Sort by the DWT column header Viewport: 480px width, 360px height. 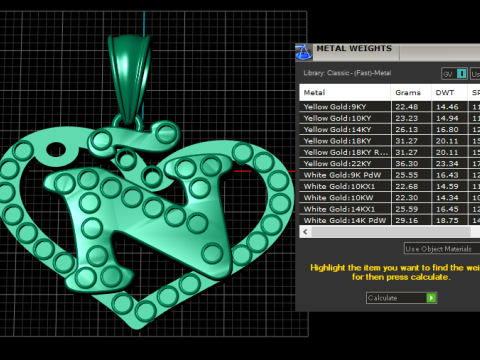point(449,92)
